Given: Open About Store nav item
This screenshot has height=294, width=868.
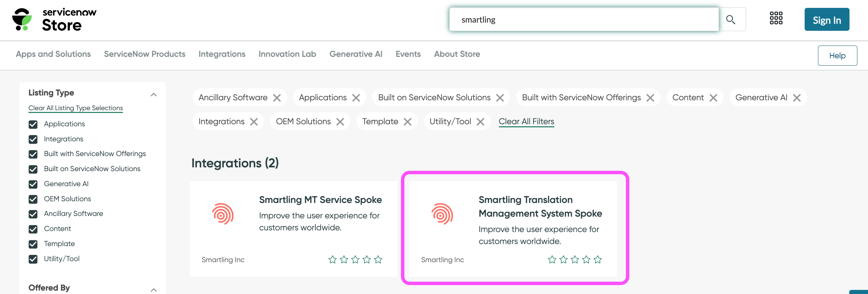Looking at the screenshot, I should pos(457,54).
